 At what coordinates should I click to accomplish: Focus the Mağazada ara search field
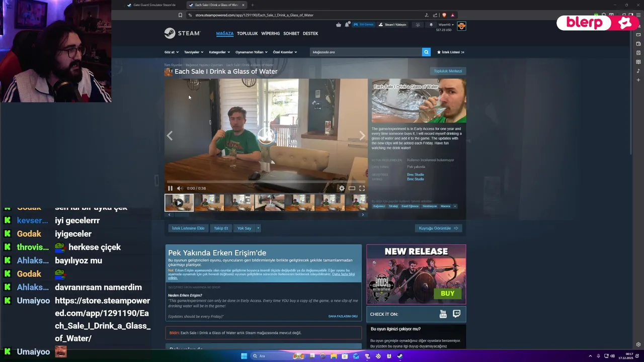[366, 52]
